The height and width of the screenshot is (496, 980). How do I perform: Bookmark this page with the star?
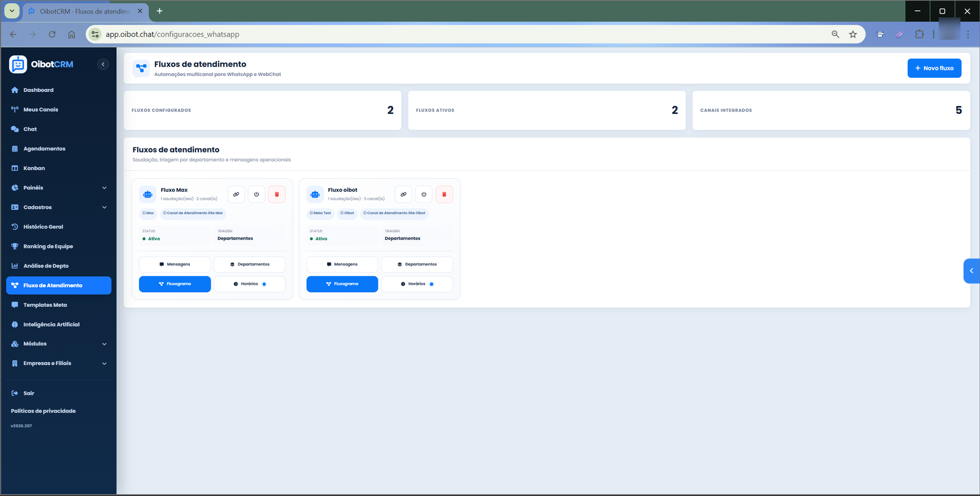tap(853, 34)
